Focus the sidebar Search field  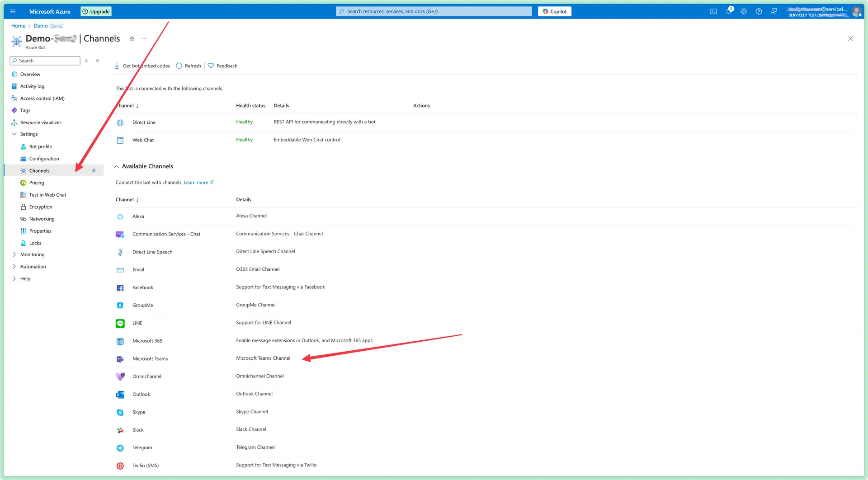pyautogui.click(x=45, y=61)
